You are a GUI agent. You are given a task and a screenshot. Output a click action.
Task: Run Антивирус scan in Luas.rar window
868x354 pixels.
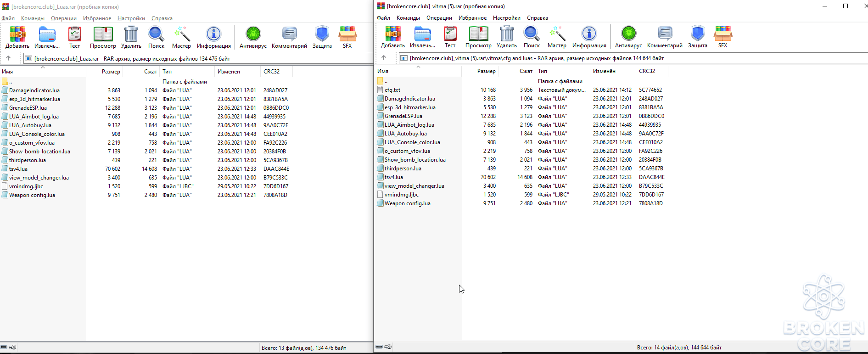[x=253, y=37]
